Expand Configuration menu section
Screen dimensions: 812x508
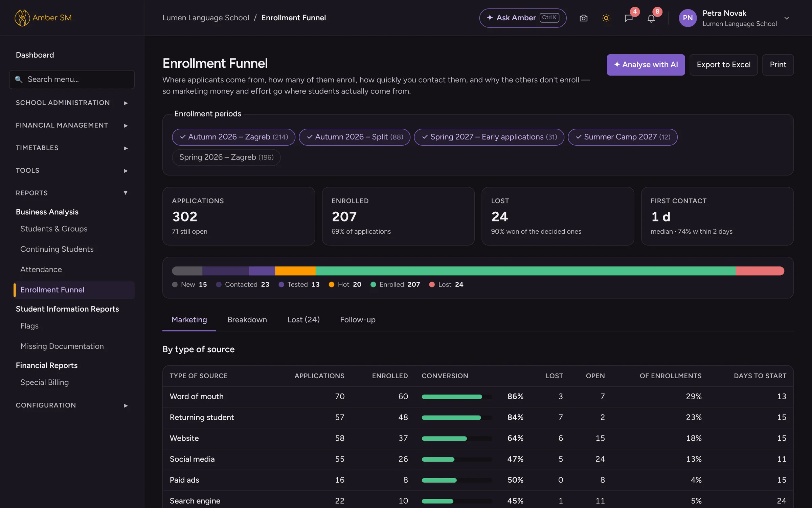(72, 405)
